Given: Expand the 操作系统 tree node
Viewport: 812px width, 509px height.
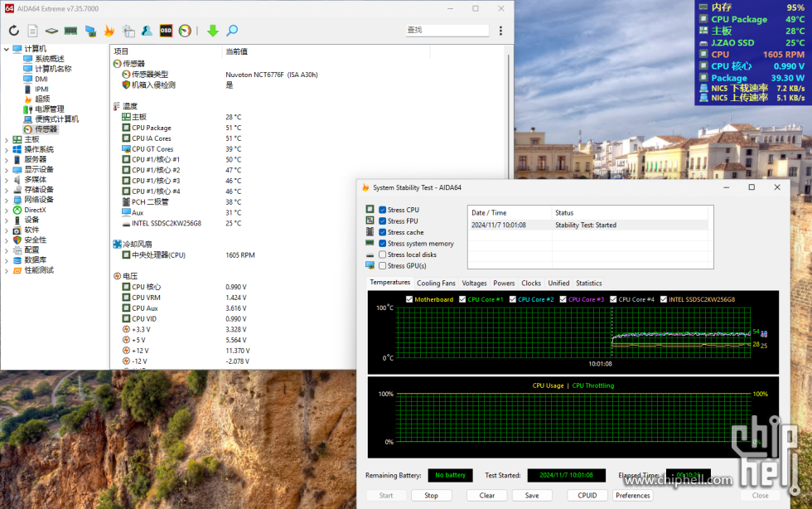Looking at the screenshot, I should coord(7,150).
